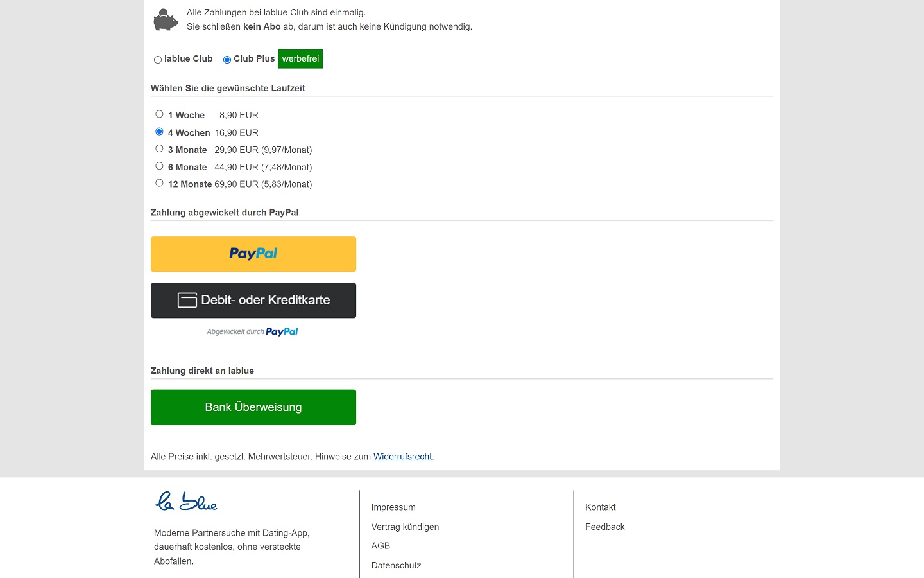Select the Club Plus radio option
Viewport: 924px width, 578px height.
(227, 60)
